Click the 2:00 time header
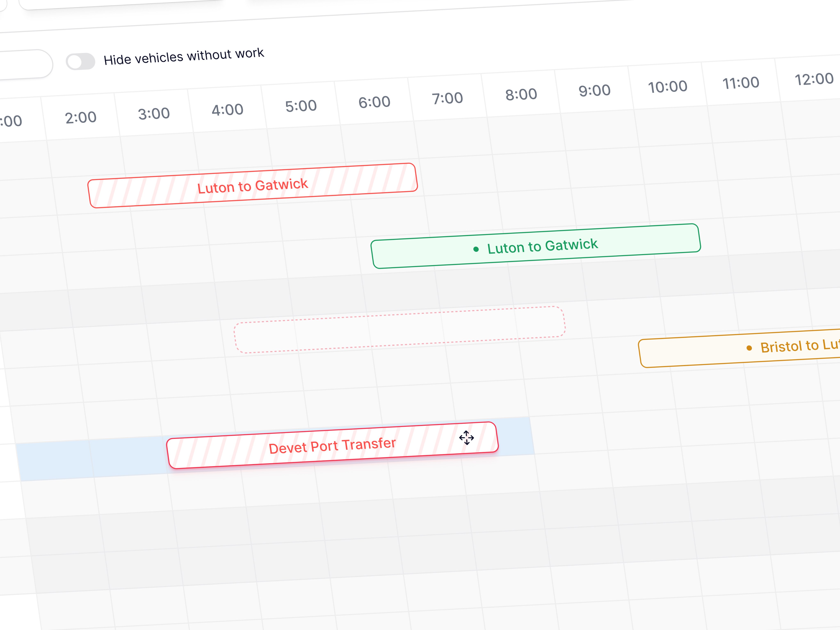 (x=81, y=118)
